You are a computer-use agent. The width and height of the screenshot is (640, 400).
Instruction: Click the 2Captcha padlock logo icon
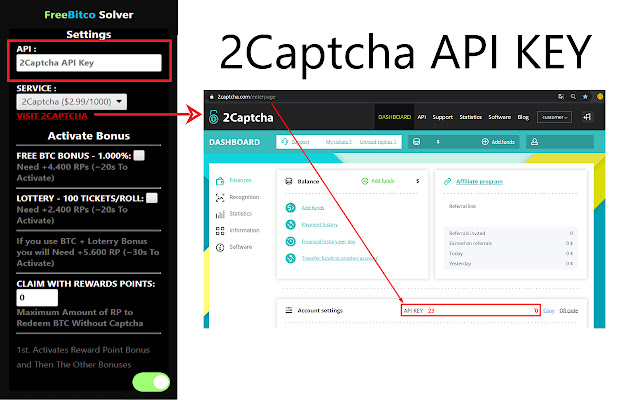coord(213,117)
